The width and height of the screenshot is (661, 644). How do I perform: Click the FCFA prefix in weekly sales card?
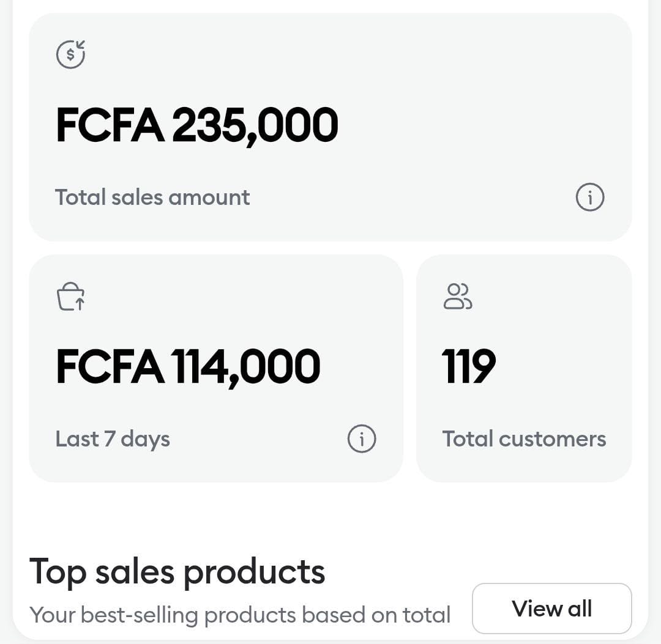[110, 366]
